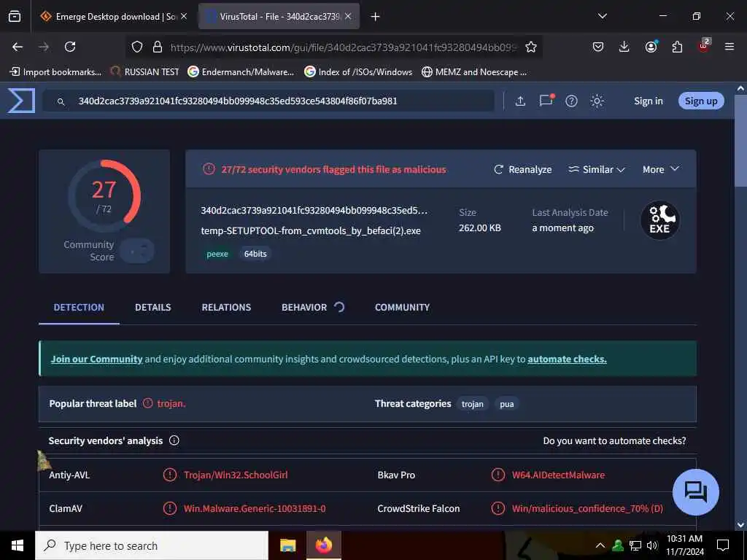
Task: Open the MEMZ and Noescape bookmark
Action: click(x=474, y=72)
